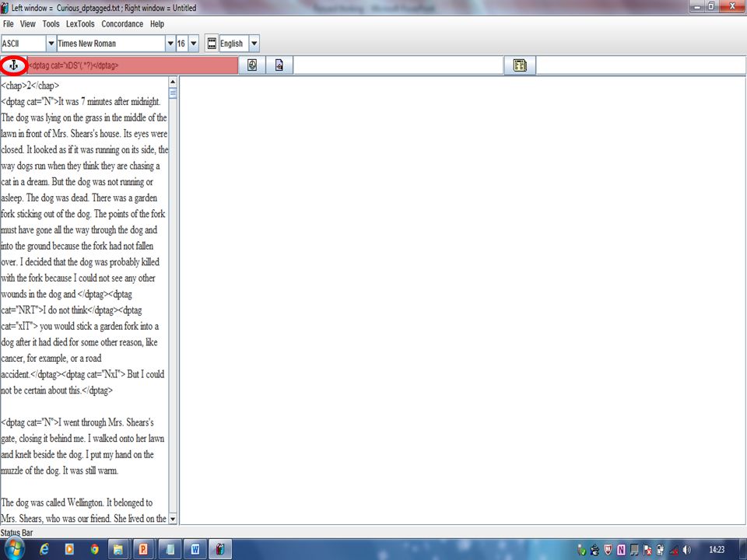Viewport: 747px width, 560px height.
Task: Click the line starting 'muzzle of the dog'
Action: click(60, 471)
